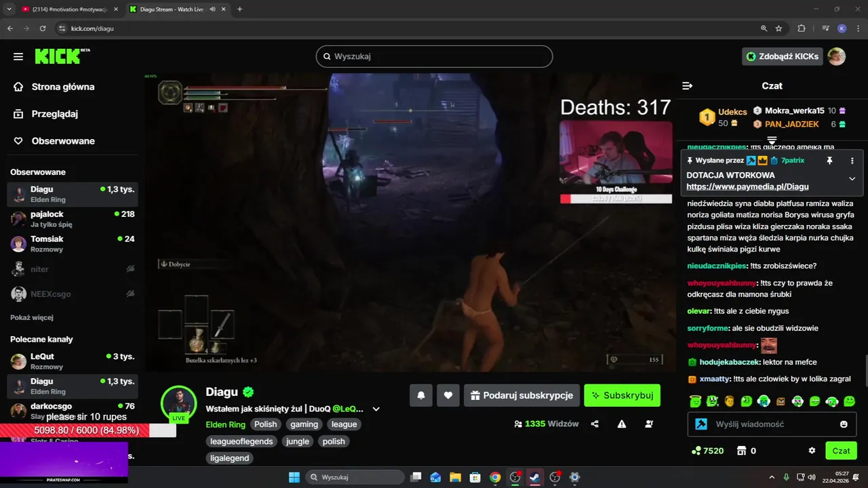Focus the Wyślij wiadomość chat input
The image size is (868, 488).
[x=772, y=424]
